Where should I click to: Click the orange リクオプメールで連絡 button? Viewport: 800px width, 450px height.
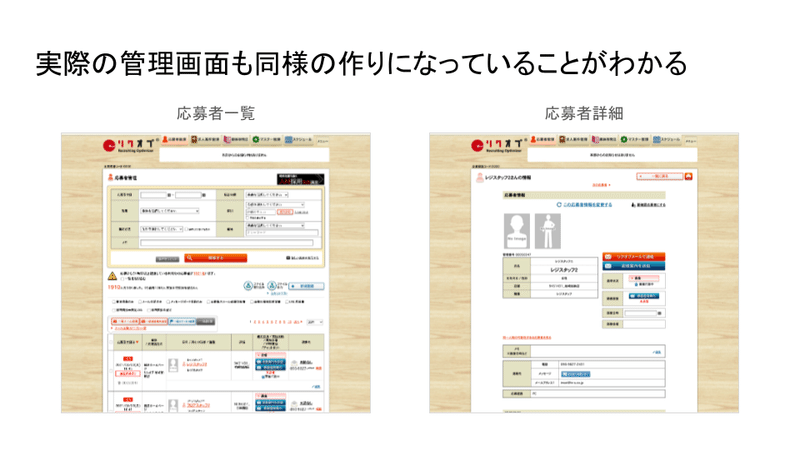(x=634, y=257)
